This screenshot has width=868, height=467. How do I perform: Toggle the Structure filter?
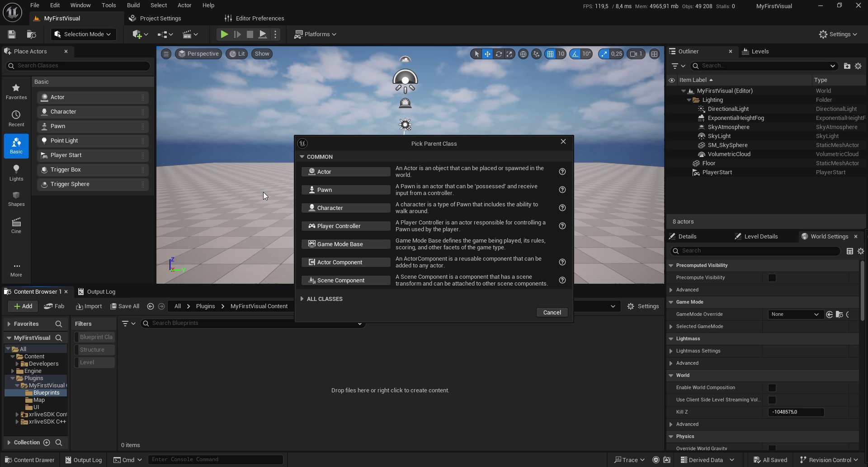(94, 350)
